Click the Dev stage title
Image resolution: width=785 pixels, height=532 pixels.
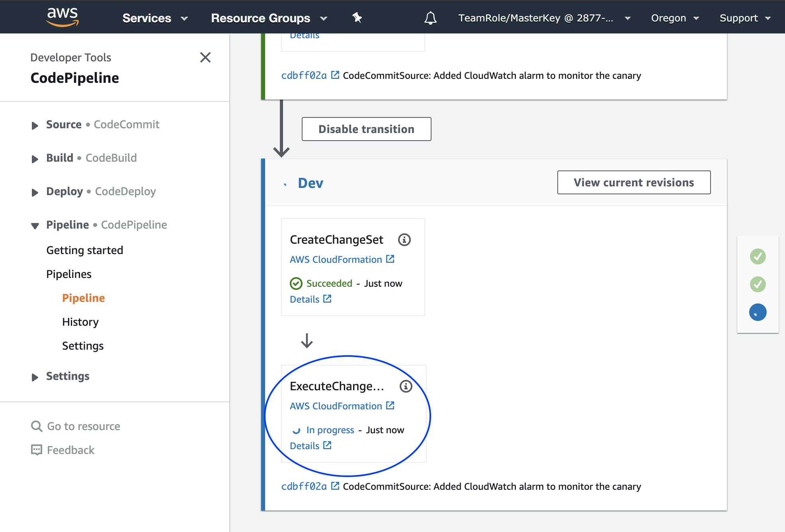click(310, 183)
